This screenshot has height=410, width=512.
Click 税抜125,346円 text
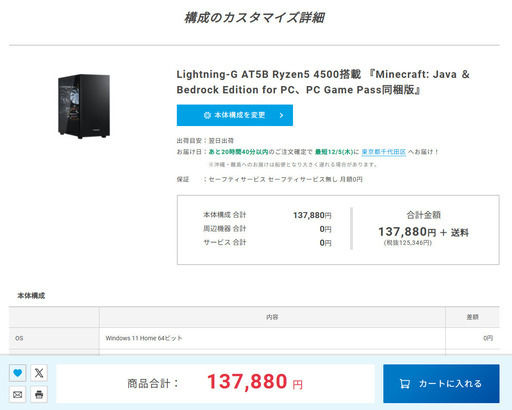tap(408, 243)
